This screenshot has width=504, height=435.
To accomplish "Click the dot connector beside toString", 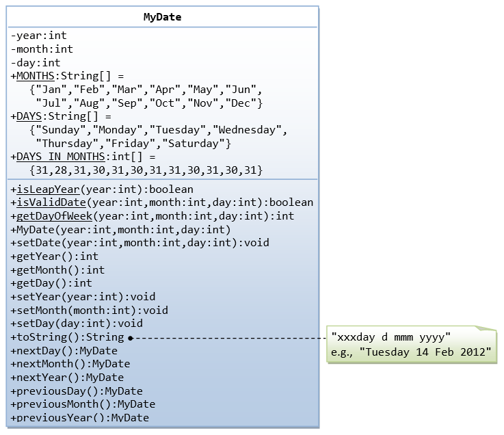I will (130, 338).
